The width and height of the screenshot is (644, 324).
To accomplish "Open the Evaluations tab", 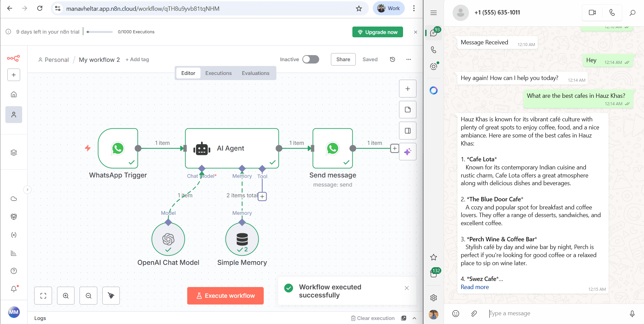I will (255, 73).
